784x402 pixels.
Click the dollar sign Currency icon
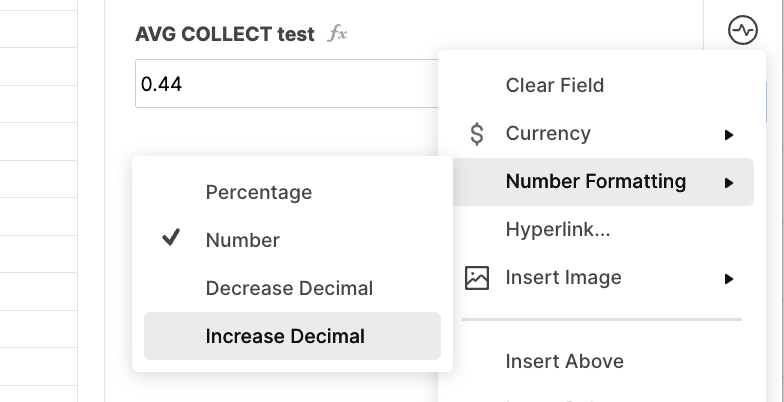click(x=477, y=134)
